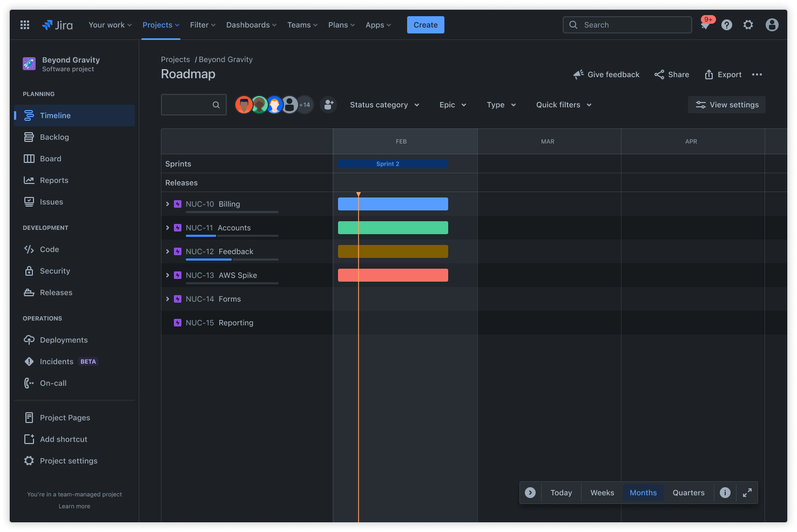Click the Give feedback link

(606, 74)
